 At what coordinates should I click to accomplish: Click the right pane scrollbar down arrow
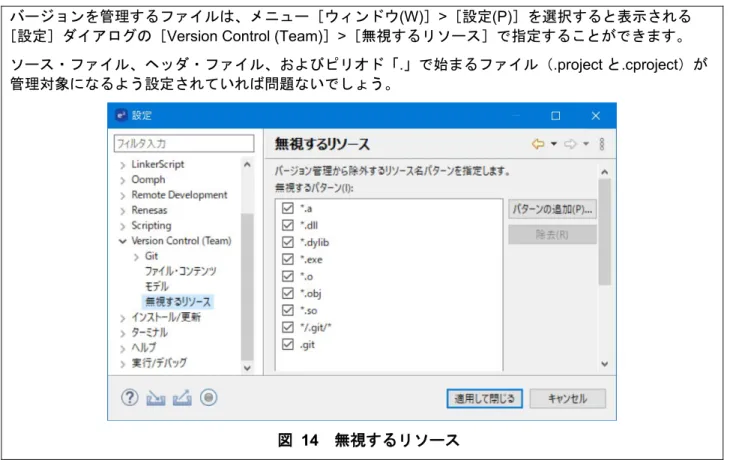point(604,364)
